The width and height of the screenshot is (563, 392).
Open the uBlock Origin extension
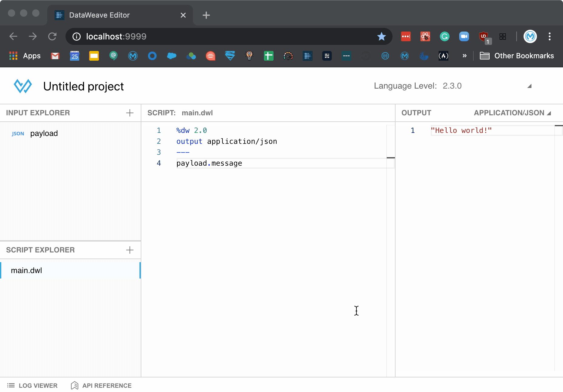coord(484,37)
